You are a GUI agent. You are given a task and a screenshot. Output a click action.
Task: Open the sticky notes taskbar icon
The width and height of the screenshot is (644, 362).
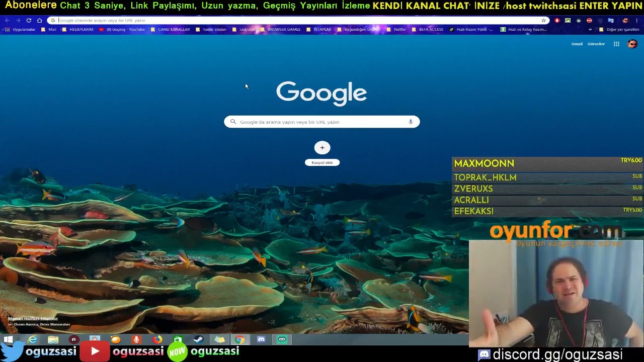[219, 339]
